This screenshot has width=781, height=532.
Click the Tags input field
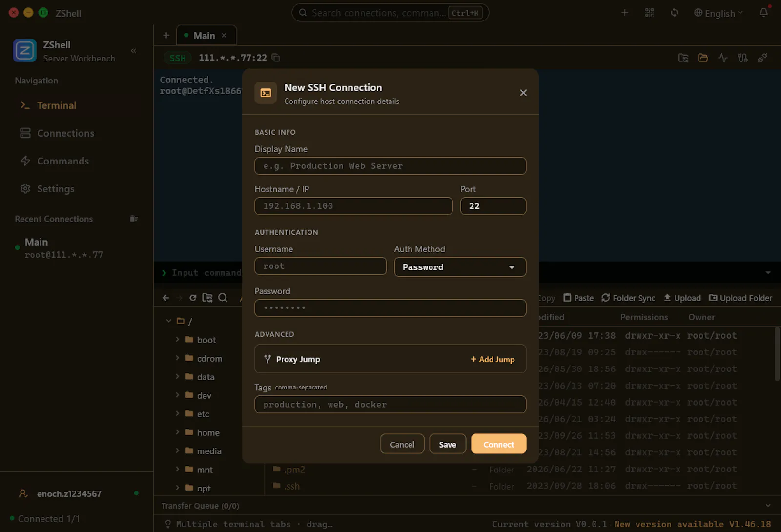(390, 405)
